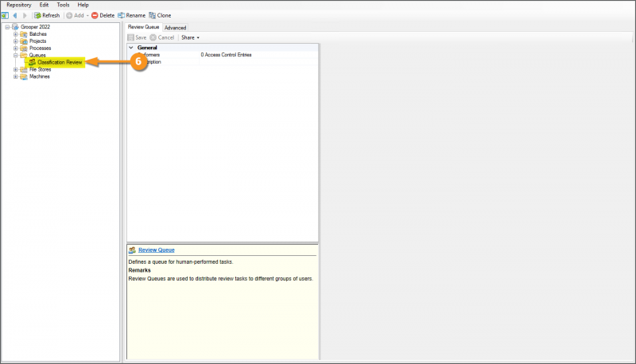Click the Grooper 2022 database icon
Screen dimensions: 636x364
point(15,27)
